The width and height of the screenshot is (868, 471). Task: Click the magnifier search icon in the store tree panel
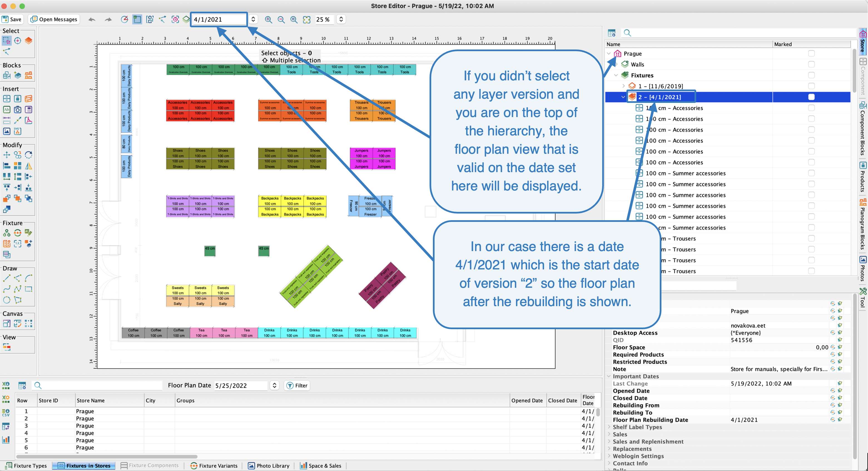click(x=627, y=33)
